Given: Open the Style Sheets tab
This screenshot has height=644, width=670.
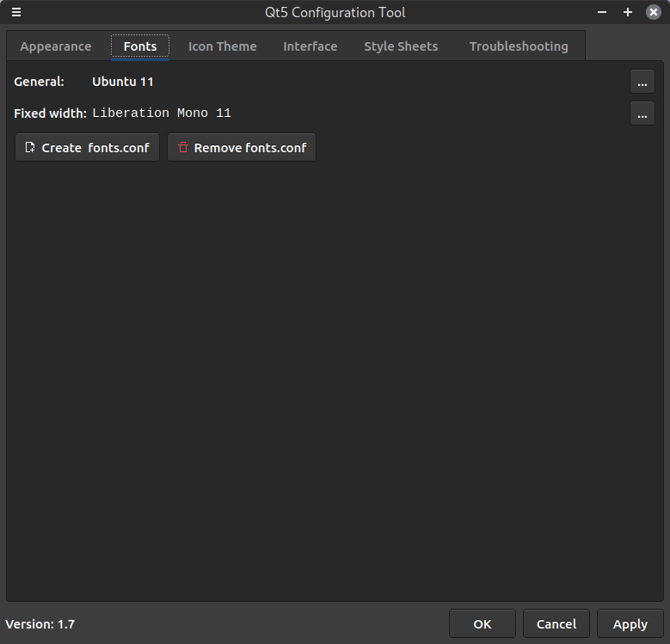Looking at the screenshot, I should point(401,46).
